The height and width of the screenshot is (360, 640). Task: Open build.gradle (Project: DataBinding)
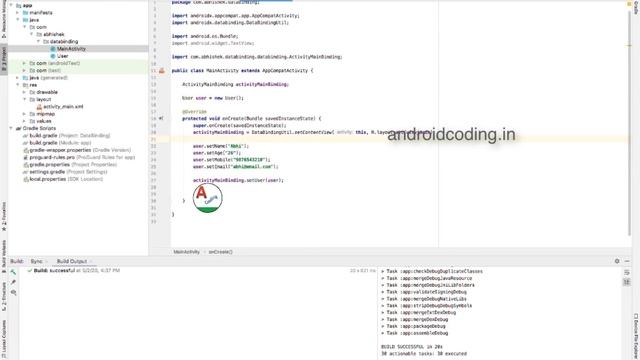point(66,136)
